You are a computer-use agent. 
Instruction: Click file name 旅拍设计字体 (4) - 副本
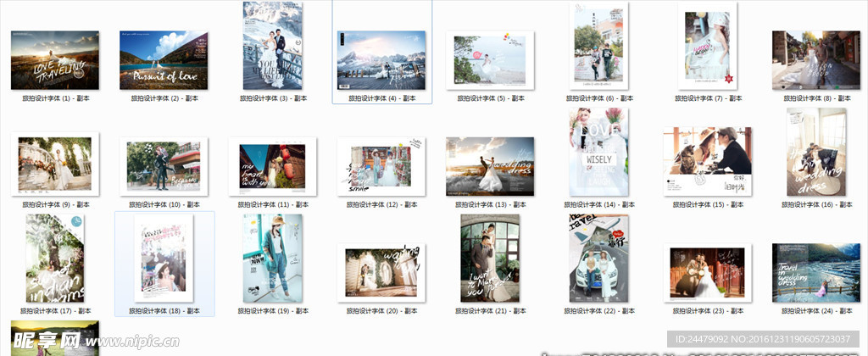(382, 98)
